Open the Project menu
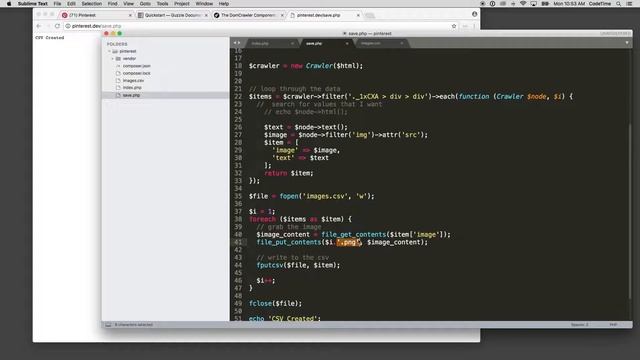 tap(182, 4)
